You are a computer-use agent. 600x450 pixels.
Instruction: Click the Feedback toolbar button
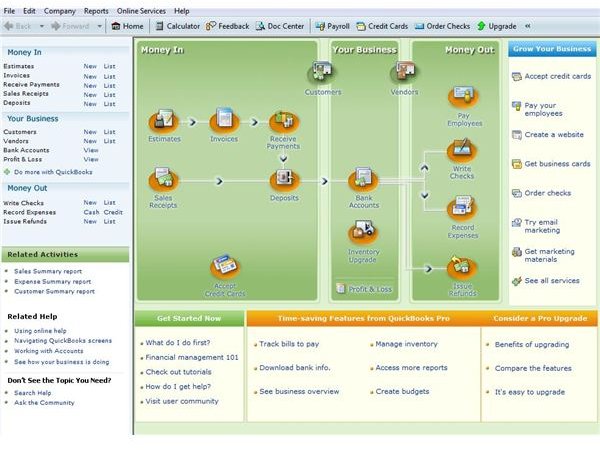coord(227,26)
